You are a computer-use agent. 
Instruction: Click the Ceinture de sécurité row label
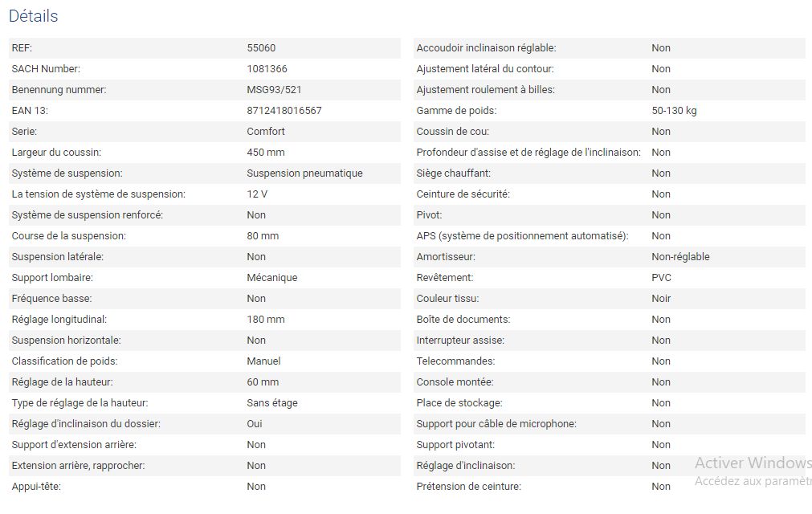coord(463,194)
